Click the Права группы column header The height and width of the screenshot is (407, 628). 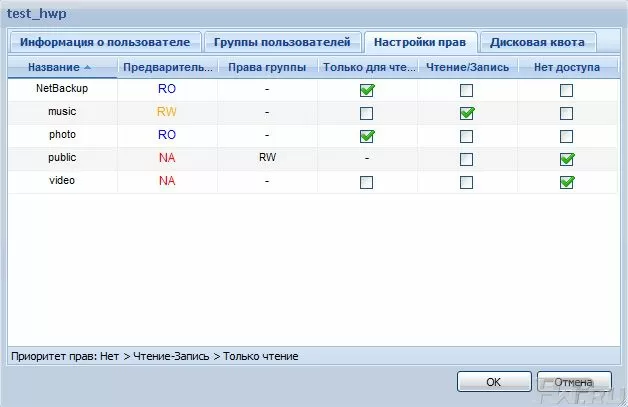pos(267,67)
